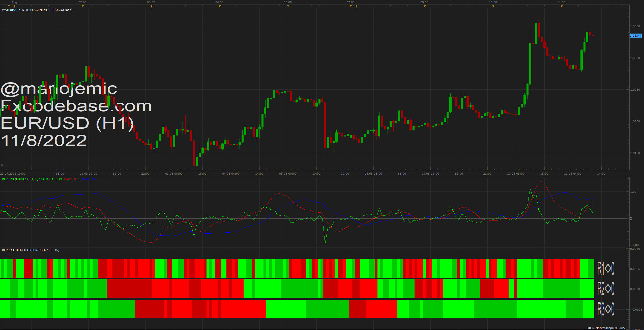The image size is (644, 330).
Task: Click the day marker under 11.08
Action: (562, 6)
